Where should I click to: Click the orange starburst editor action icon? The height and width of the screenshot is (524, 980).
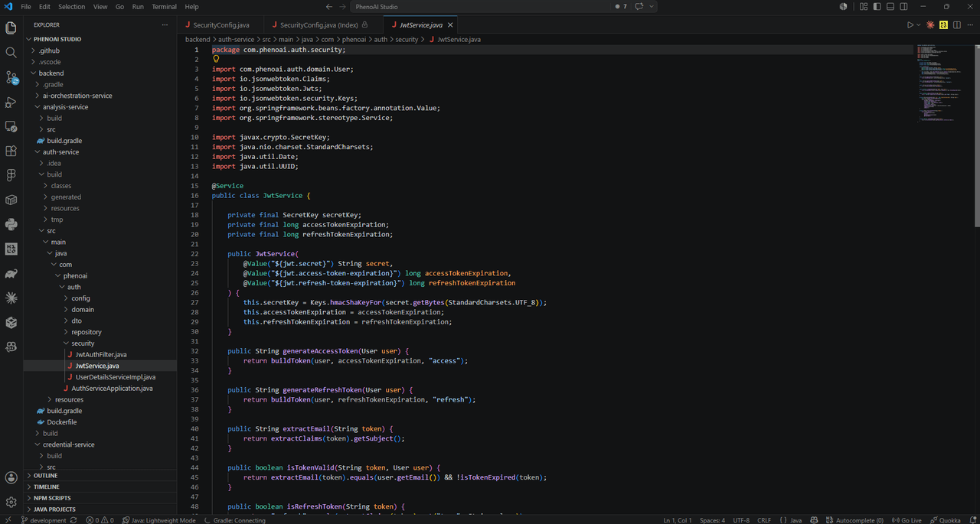point(931,25)
